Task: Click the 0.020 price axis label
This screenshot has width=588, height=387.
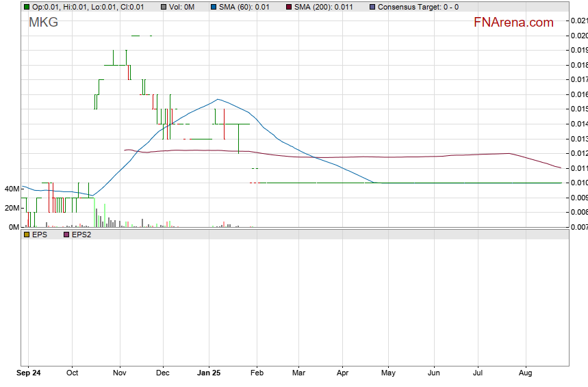Action: pos(578,36)
